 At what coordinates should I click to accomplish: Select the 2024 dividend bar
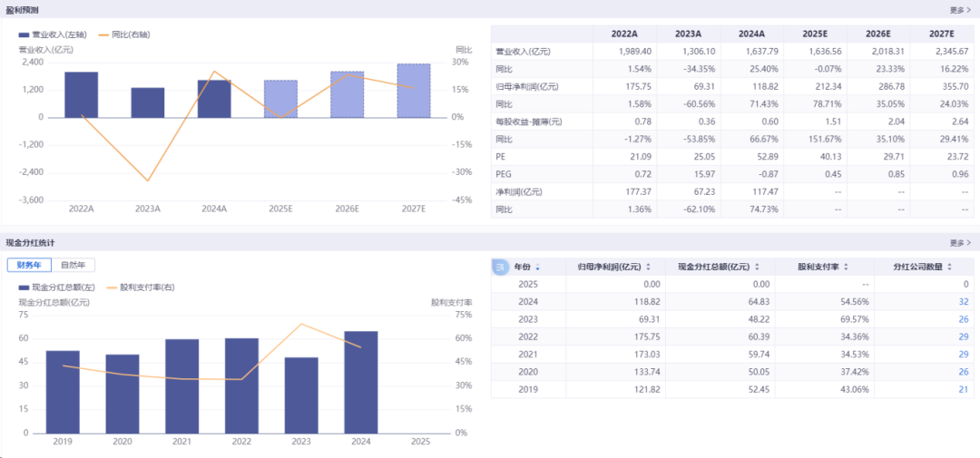[x=360, y=382]
